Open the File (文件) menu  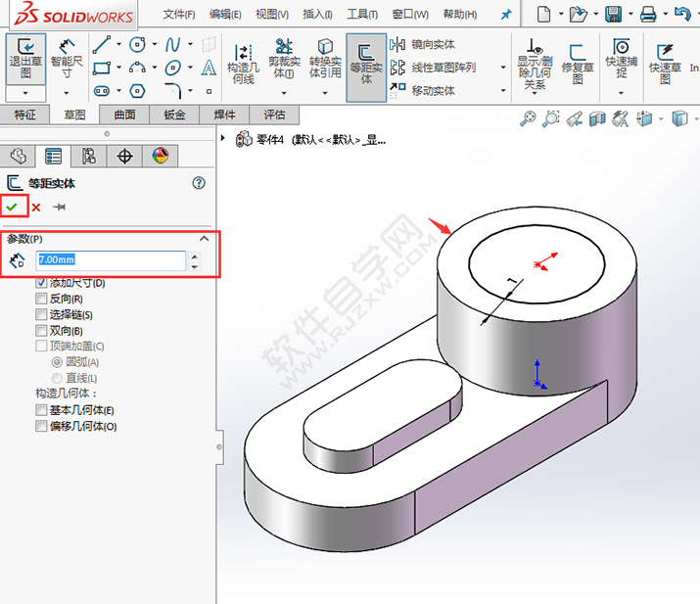pyautogui.click(x=179, y=15)
